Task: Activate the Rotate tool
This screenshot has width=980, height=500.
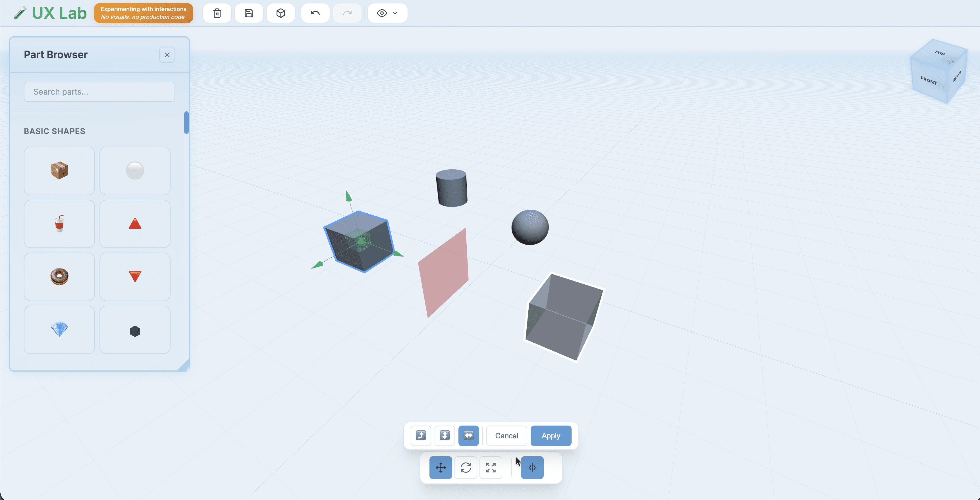Action: coord(466,467)
